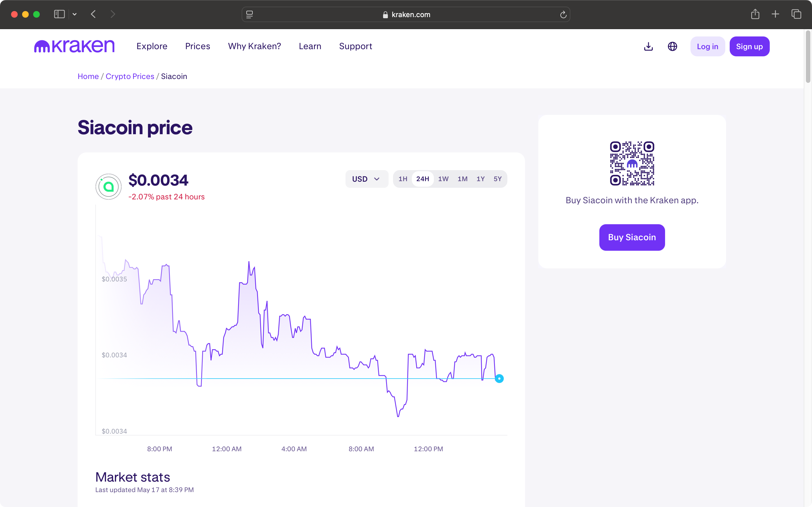Click the $0.0034 price text
Viewport: 812px width, 507px height.
coord(158,180)
